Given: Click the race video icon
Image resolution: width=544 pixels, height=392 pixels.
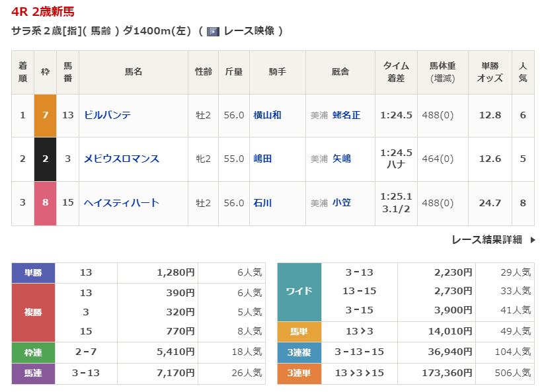Looking at the screenshot, I should 213,31.
